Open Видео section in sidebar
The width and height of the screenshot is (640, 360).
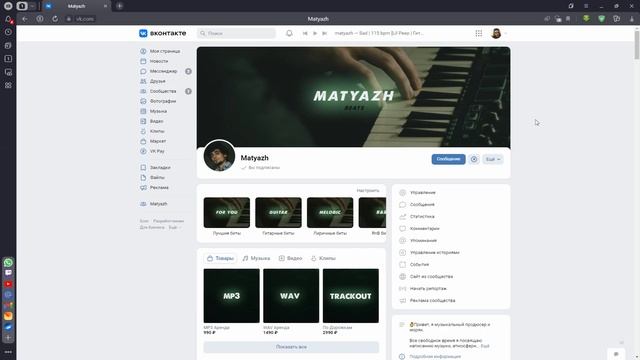[152, 121]
